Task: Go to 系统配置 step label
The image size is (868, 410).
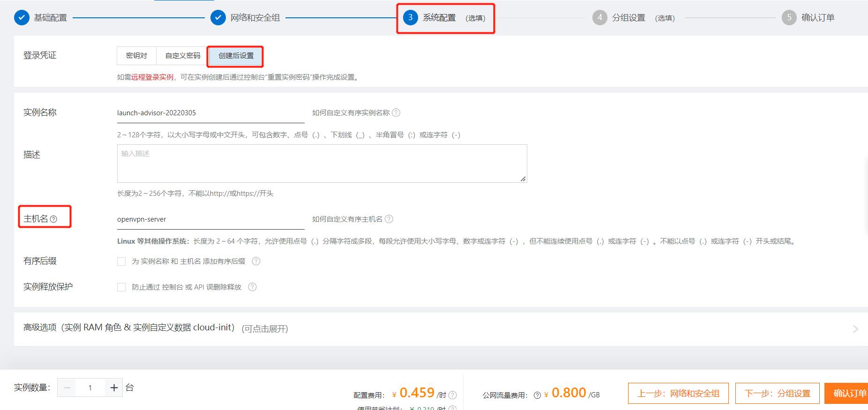Action: coord(439,18)
